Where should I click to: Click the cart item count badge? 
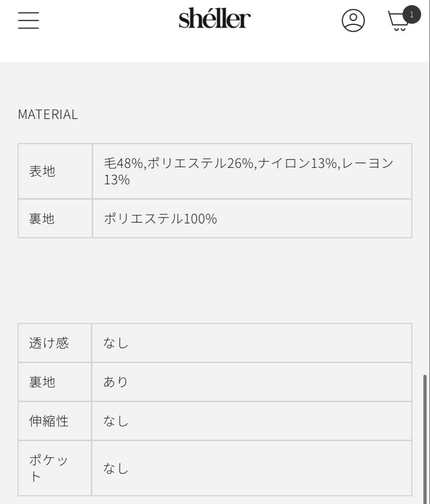(411, 14)
